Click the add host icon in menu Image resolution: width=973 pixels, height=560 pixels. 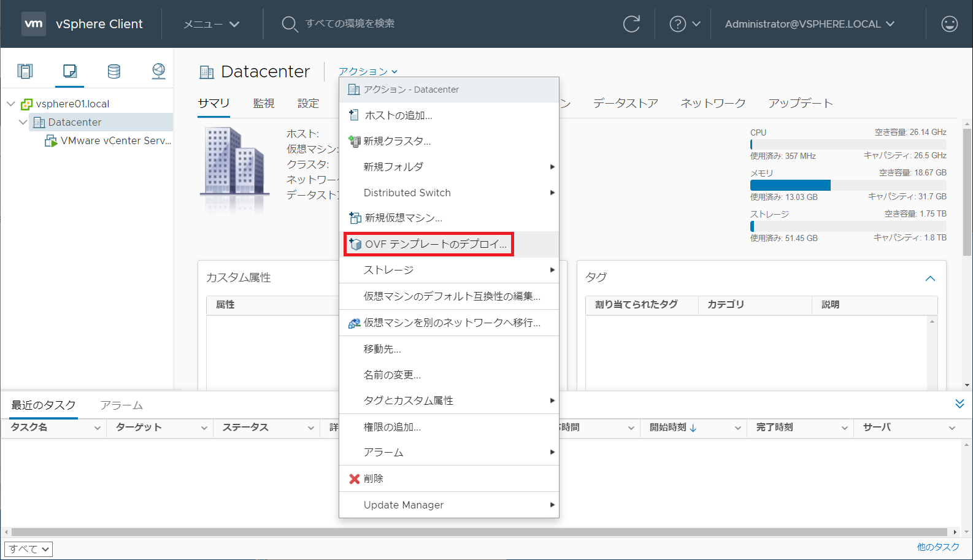[x=354, y=115]
